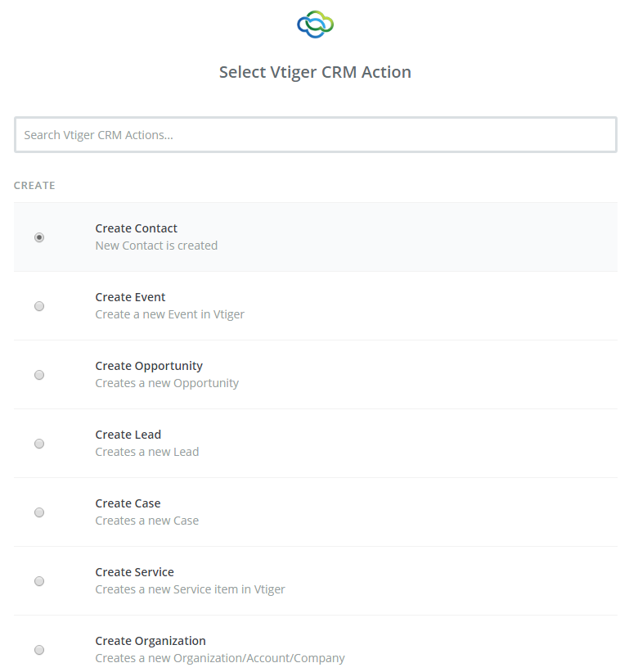Click "Create a new Event in Vtiger" description
Screen dimensions: 629x672
[x=169, y=314]
